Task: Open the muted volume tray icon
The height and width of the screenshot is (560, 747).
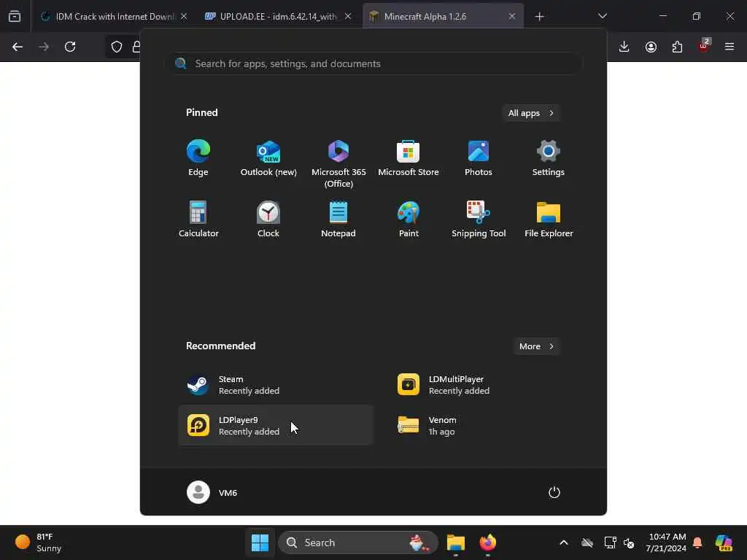Action: click(629, 542)
